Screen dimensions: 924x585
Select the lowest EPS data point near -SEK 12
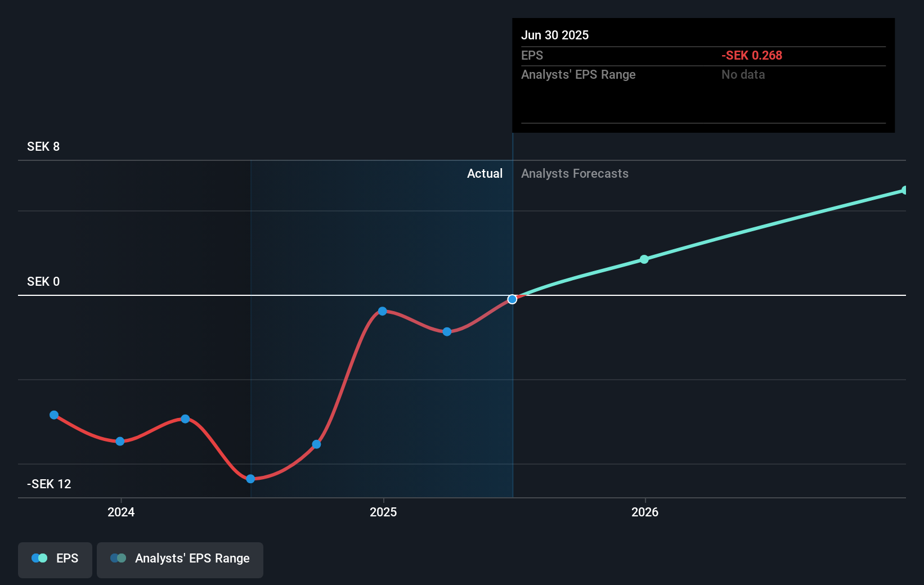[250, 479]
